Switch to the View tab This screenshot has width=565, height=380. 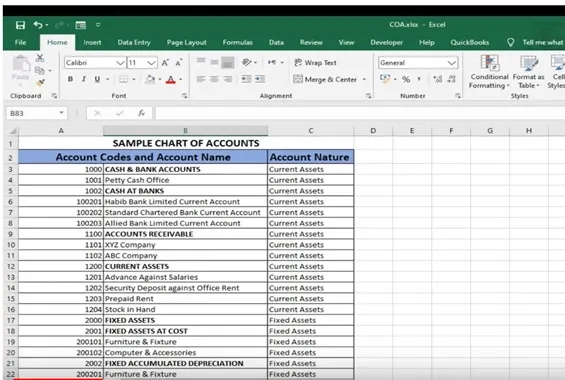tap(346, 43)
